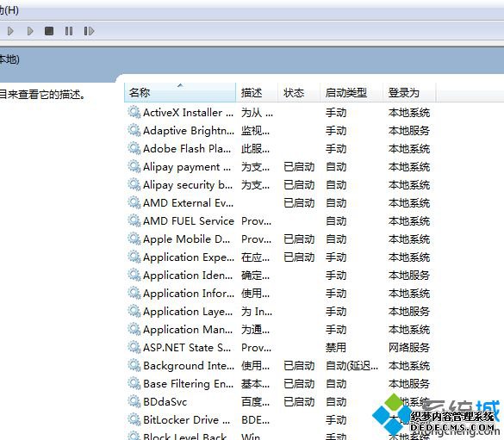Click the Stop Service square icon
This screenshot has height=440, width=504.
(49, 31)
